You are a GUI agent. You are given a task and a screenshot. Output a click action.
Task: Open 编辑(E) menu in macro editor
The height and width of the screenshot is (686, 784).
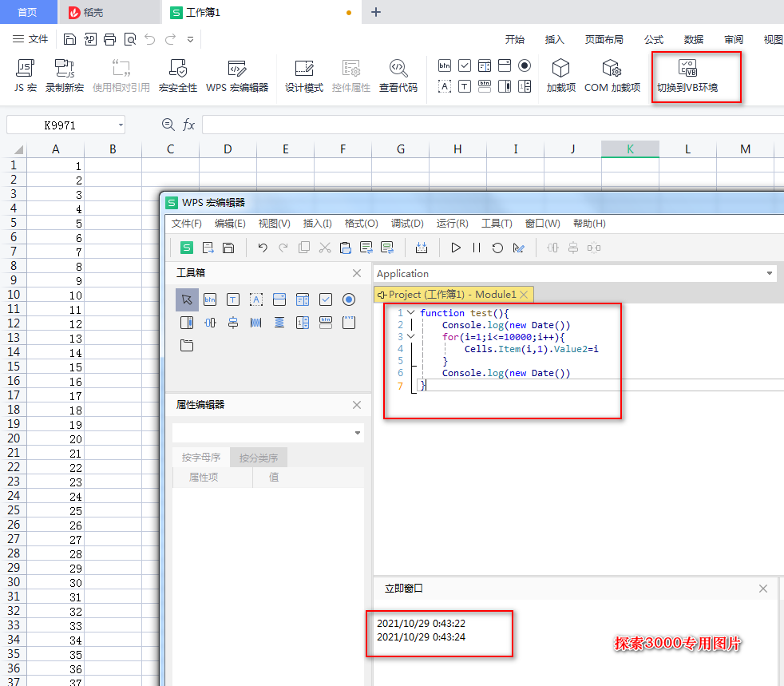pyautogui.click(x=230, y=224)
